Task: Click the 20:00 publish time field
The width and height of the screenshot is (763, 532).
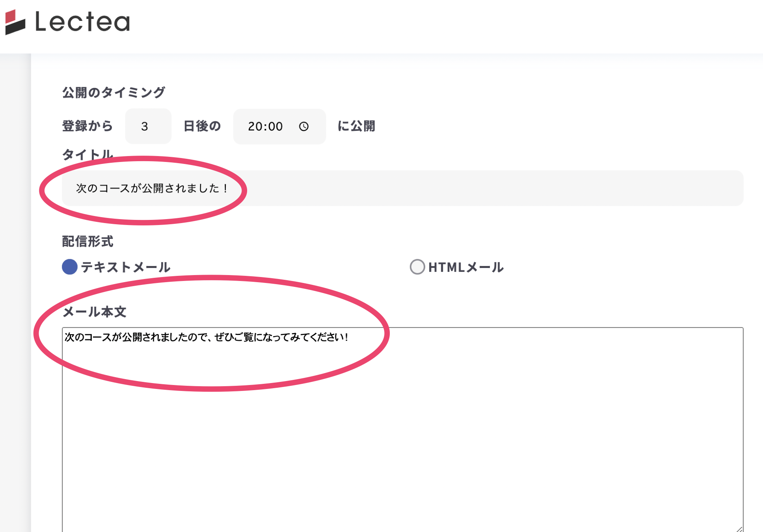Action: [x=265, y=126]
